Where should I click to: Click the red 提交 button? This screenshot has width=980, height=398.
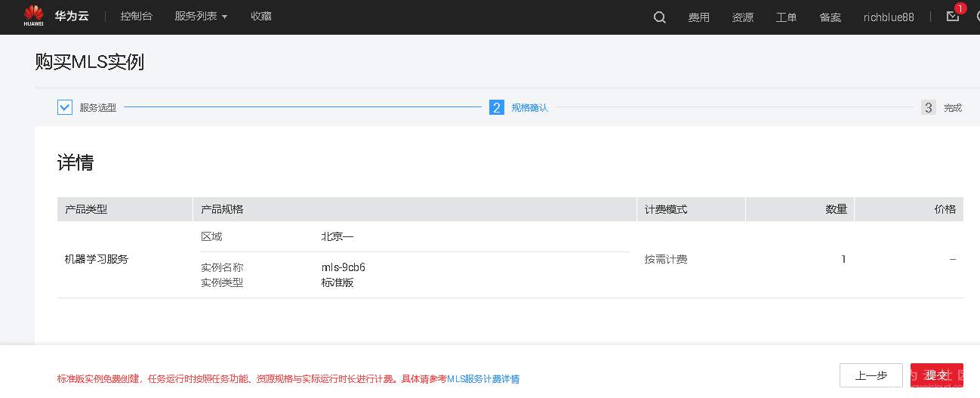click(x=937, y=375)
